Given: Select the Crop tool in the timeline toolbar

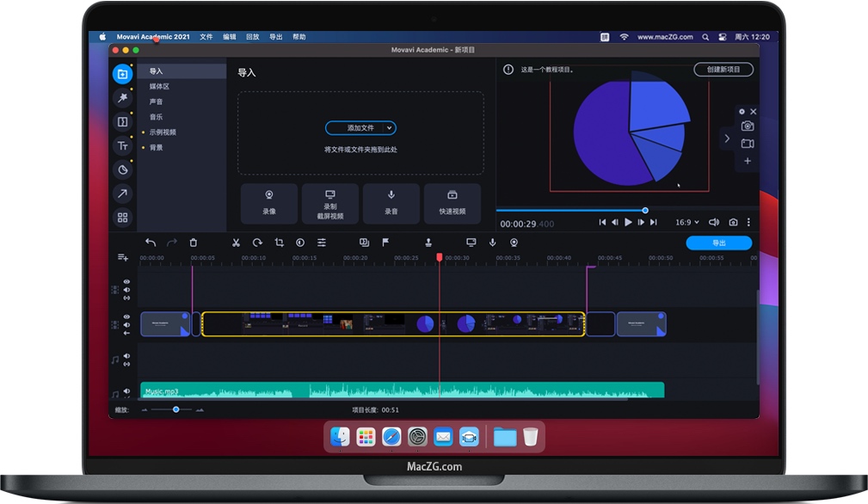Looking at the screenshot, I should click(279, 243).
